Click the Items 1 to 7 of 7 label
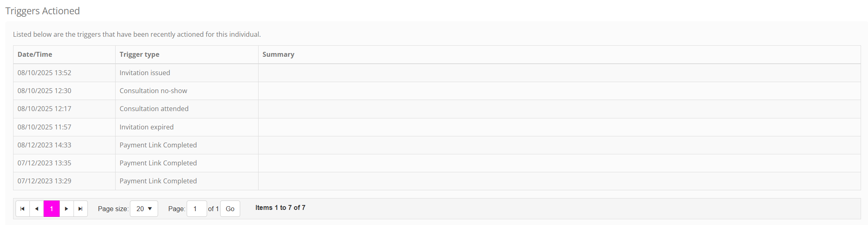This screenshot has height=225, width=868. [x=280, y=207]
